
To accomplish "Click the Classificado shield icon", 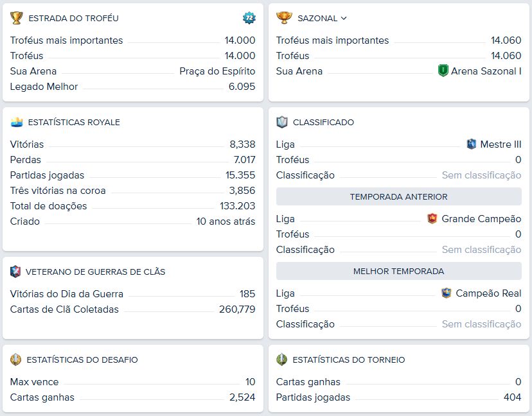I will pos(282,122).
